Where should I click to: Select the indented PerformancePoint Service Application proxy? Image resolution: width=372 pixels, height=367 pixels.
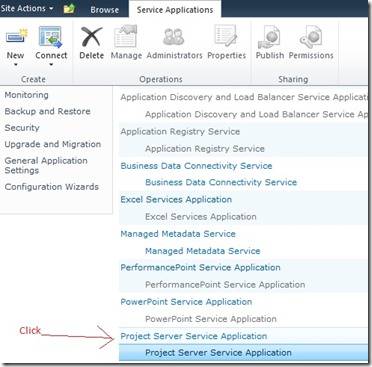244,285
